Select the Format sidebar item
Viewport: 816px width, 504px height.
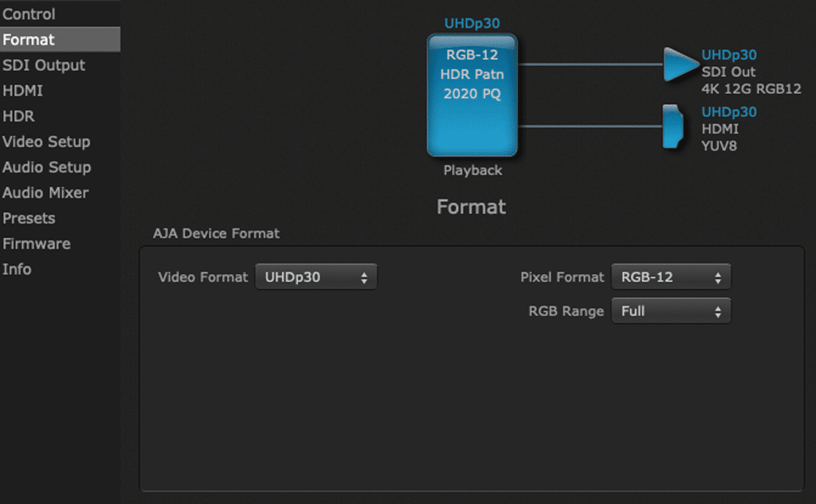29,40
